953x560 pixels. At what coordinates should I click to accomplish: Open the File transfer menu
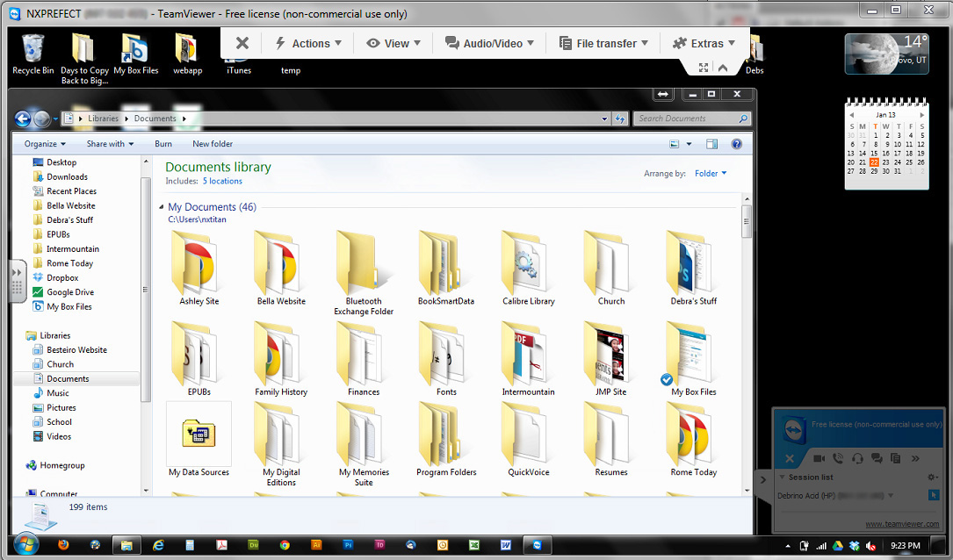tap(603, 43)
